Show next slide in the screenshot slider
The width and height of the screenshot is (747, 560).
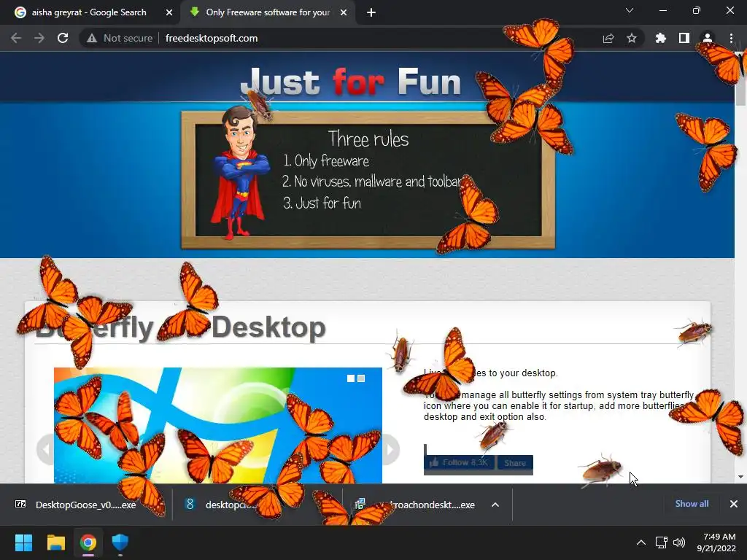[x=391, y=449]
